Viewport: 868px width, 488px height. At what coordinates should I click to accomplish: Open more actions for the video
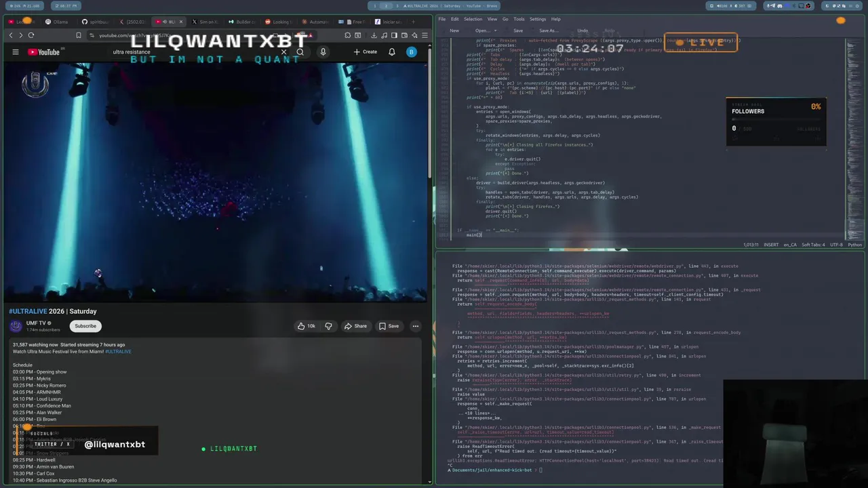click(416, 326)
